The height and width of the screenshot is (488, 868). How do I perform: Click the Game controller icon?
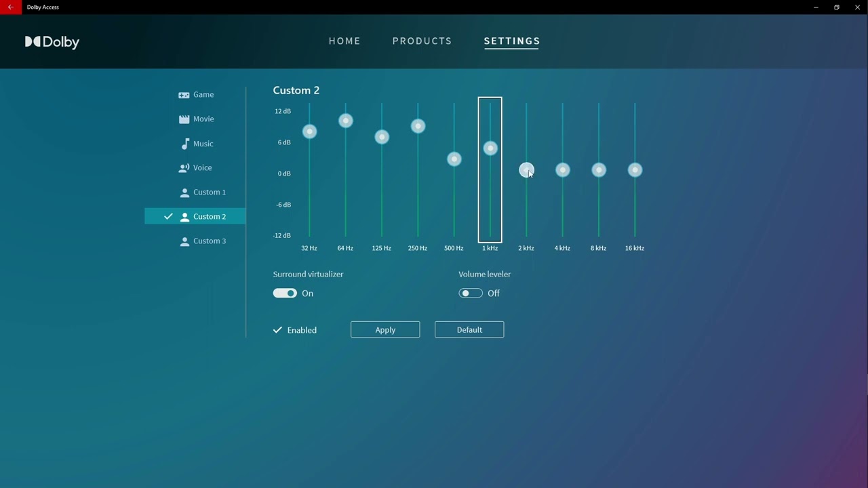click(x=184, y=95)
